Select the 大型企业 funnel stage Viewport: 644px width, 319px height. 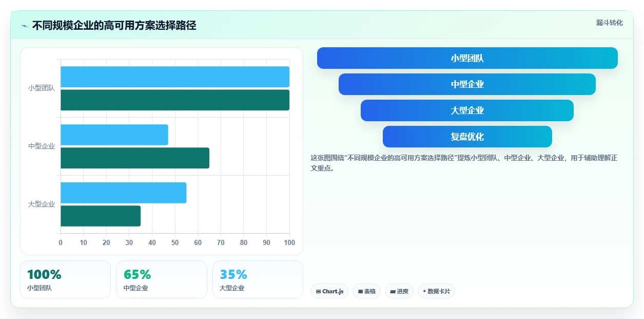pyautogui.click(x=467, y=110)
